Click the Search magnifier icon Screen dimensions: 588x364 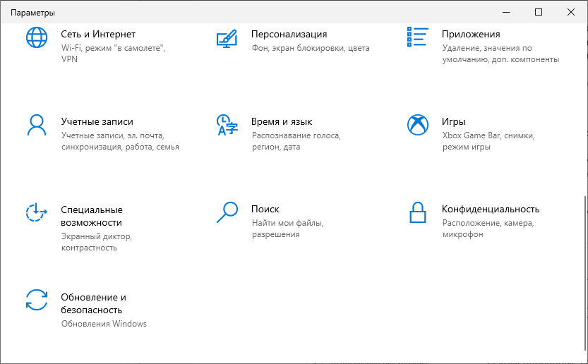coord(227,212)
